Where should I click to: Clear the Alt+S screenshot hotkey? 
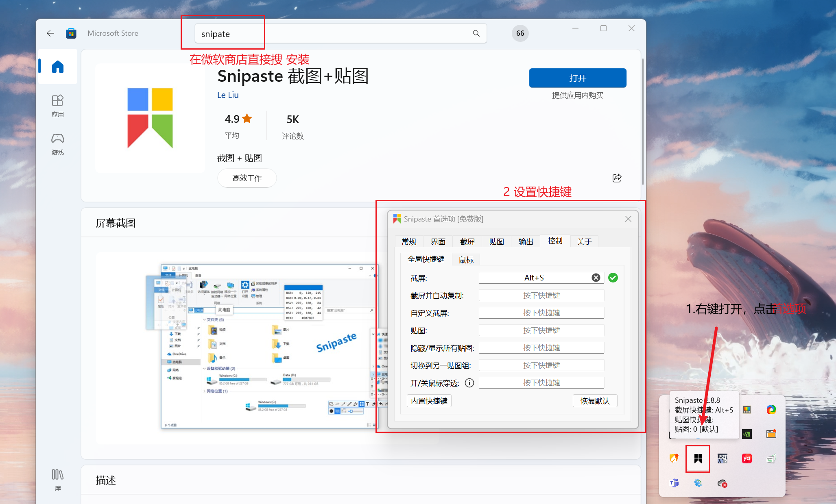[x=596, y=278]
